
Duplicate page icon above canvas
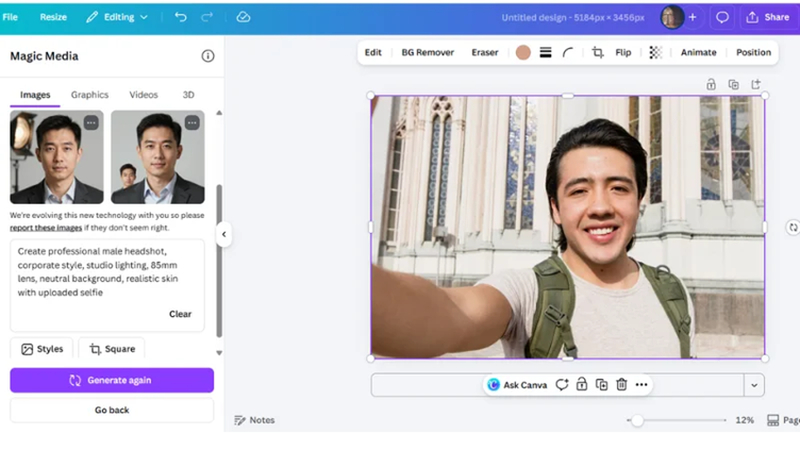(x=733, y=85)
